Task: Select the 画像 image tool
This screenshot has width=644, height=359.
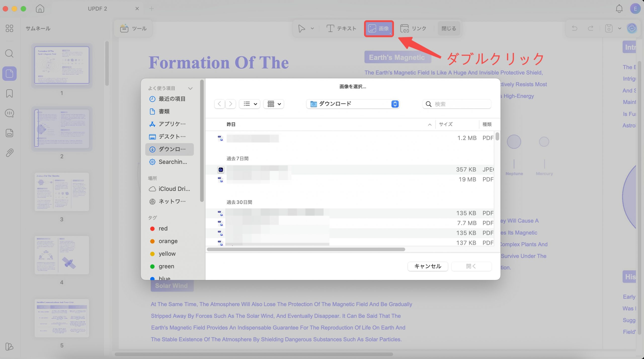Action: coord(379,28)
